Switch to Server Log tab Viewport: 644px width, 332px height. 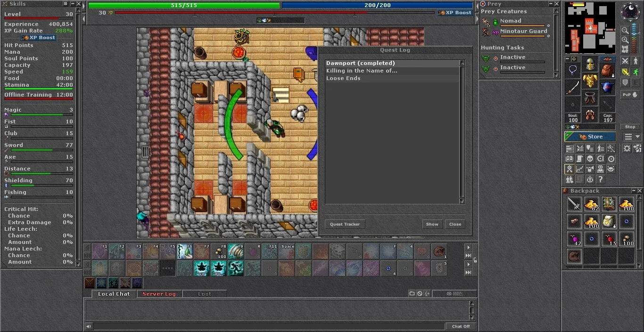pos(159,294)
